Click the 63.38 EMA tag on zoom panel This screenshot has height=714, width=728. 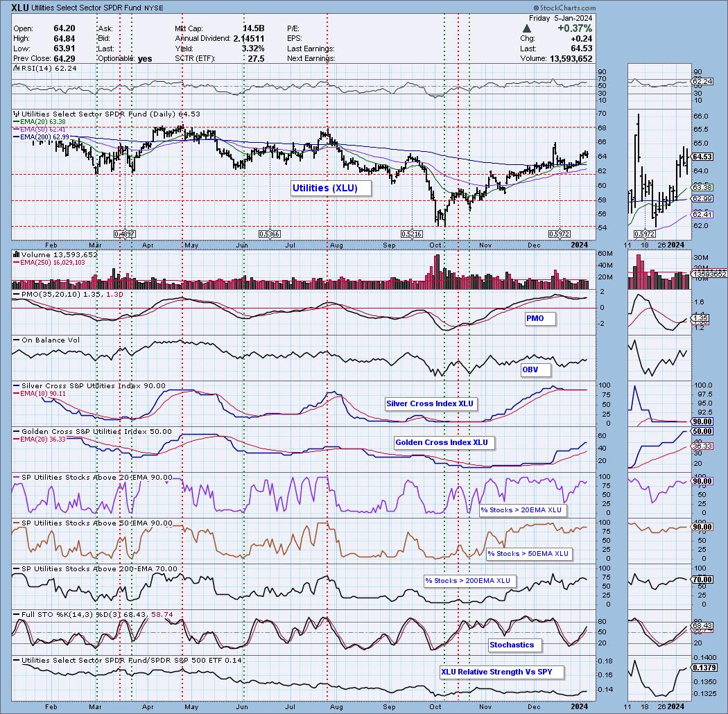[x=702, y=188]
